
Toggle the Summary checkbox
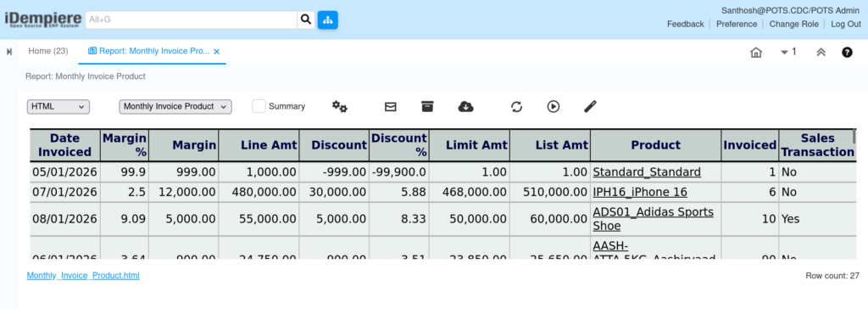tap(259, 106)
